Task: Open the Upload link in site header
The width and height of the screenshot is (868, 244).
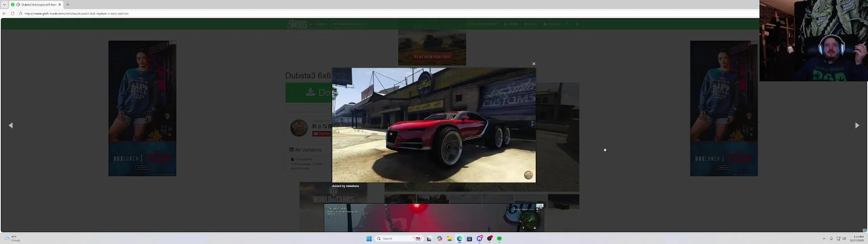Action: [x=511, y=24]
